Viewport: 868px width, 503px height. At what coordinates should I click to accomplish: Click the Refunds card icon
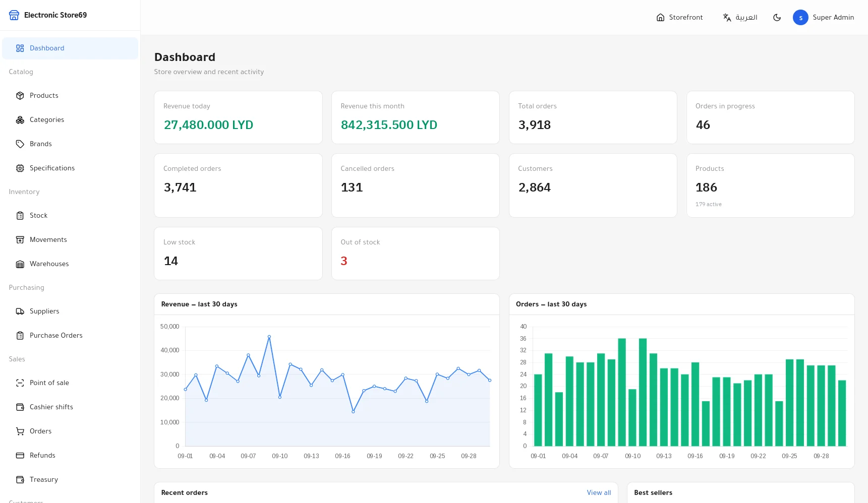tap(20, 456)
